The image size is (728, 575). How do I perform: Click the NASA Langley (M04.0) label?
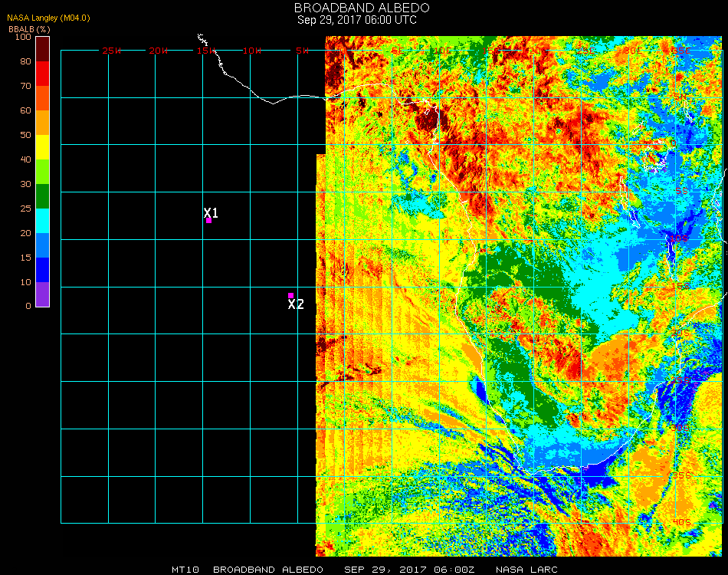coord(48,18)
